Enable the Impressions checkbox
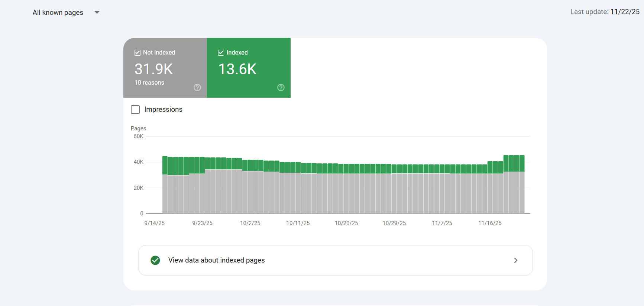The height and width of the screenshot is (306, 644). [135, 110]
